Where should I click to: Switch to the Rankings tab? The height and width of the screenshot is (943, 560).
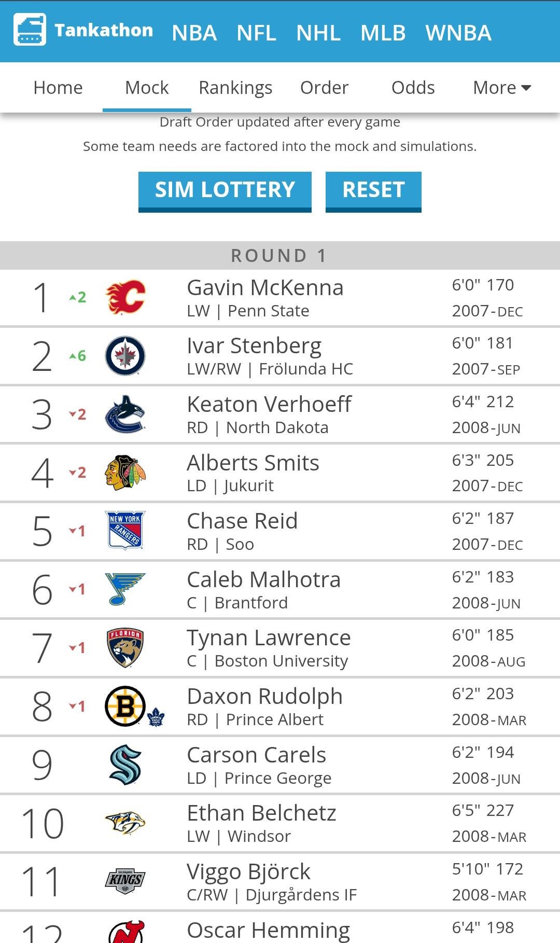[x=235, y=88]
